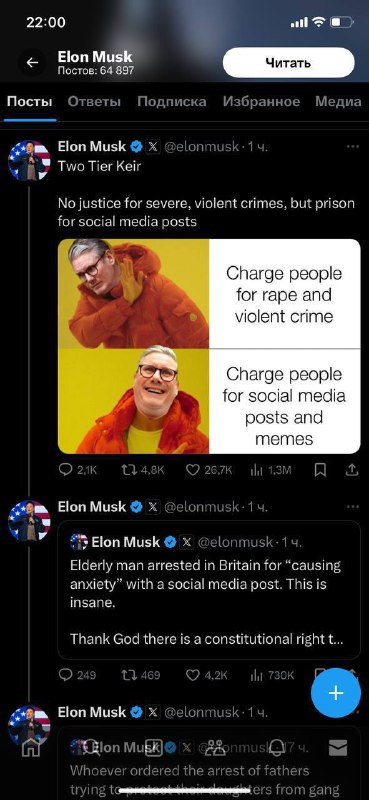The height and width of the screenshot is (800, 369).
Task: Open reply icon on Two Tier Keir post
Action: pos(65,469)
